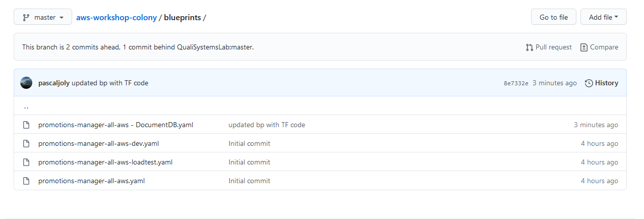
Task: Open the aws-workshop-colony breadcrumb link
Action: click(116, 17)
